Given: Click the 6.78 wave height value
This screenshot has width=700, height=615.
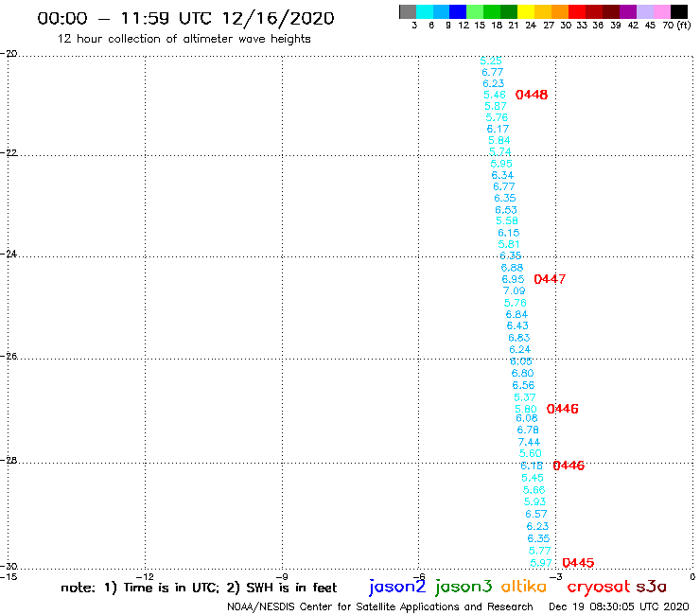Looking at the screenshot, I should pyautogui.click(x=528, y=430).
